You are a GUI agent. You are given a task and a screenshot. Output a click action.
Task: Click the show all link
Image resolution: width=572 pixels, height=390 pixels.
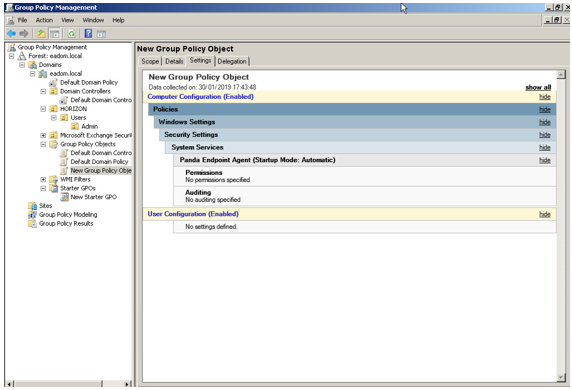click(x=538, y=87)
